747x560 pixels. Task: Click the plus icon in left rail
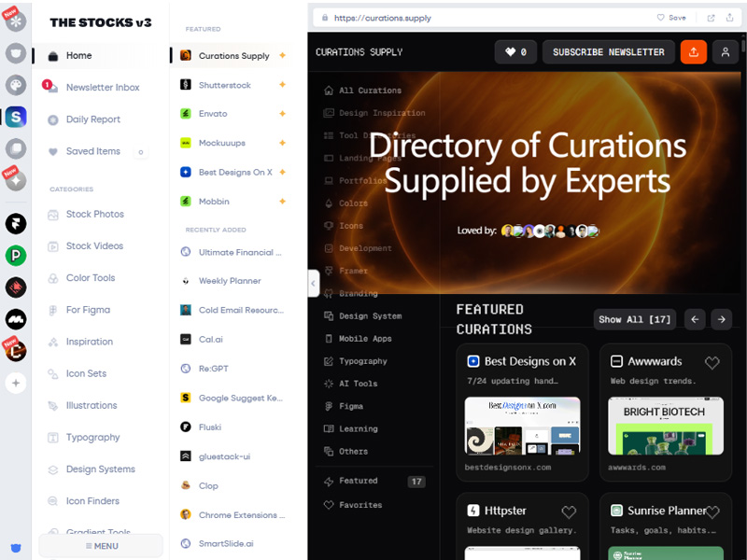[x=16, y=383]
